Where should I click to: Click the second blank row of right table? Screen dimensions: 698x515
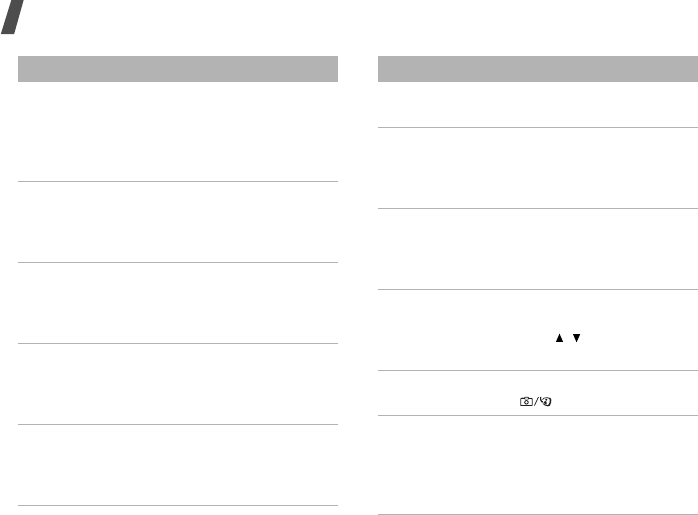point(538,168)
